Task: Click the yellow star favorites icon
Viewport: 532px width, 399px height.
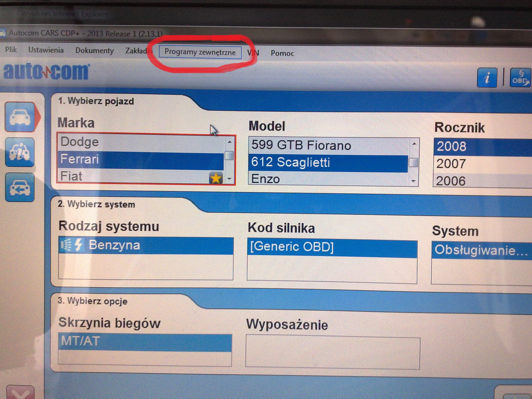Action: tap(216, 178)
